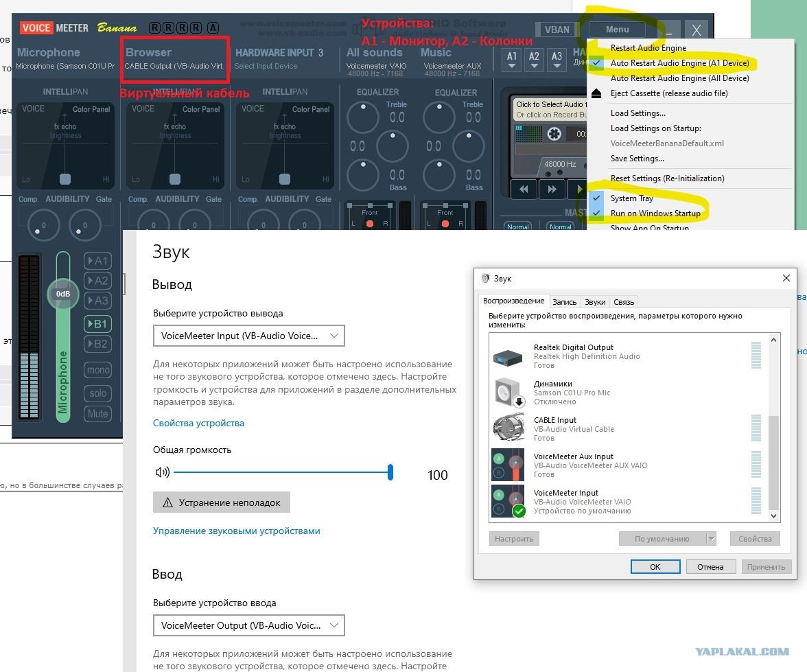Click the Microphone Intellipan pad handle
This screenshot has height=672, width=807.
pyautogui.click(x=65, y=179)
